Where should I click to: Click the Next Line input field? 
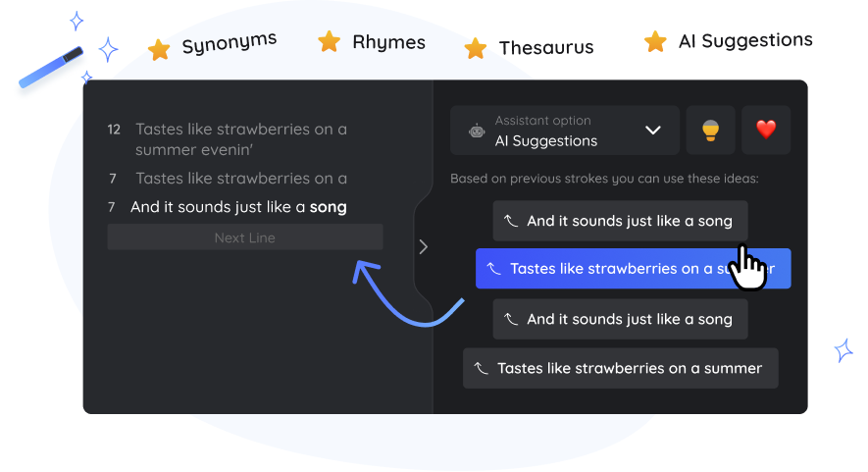[244, 237]
